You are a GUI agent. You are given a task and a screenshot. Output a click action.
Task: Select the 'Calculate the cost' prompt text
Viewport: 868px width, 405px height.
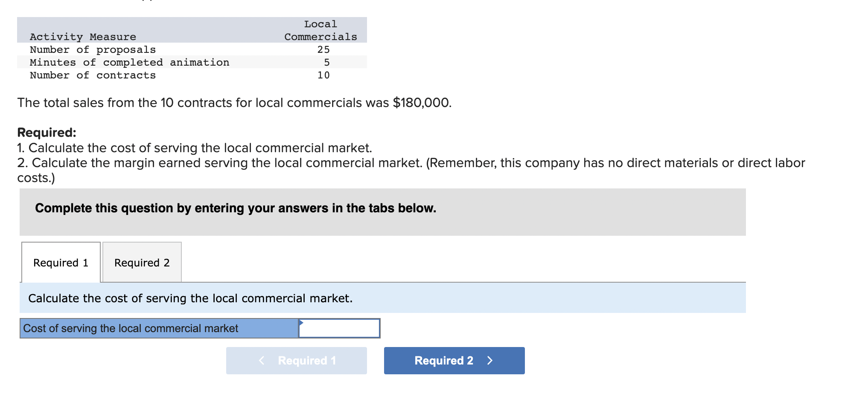point(190,298)
